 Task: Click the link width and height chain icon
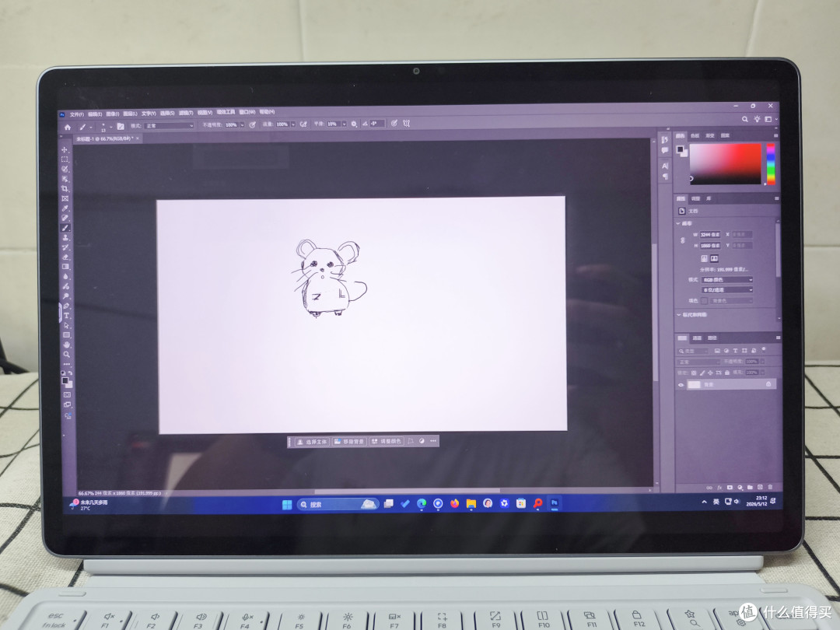coord(683,240)
